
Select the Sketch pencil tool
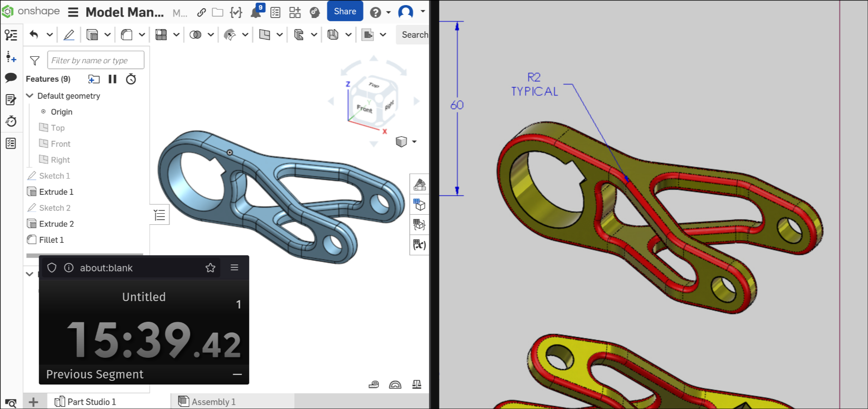[x=69, y=35]
